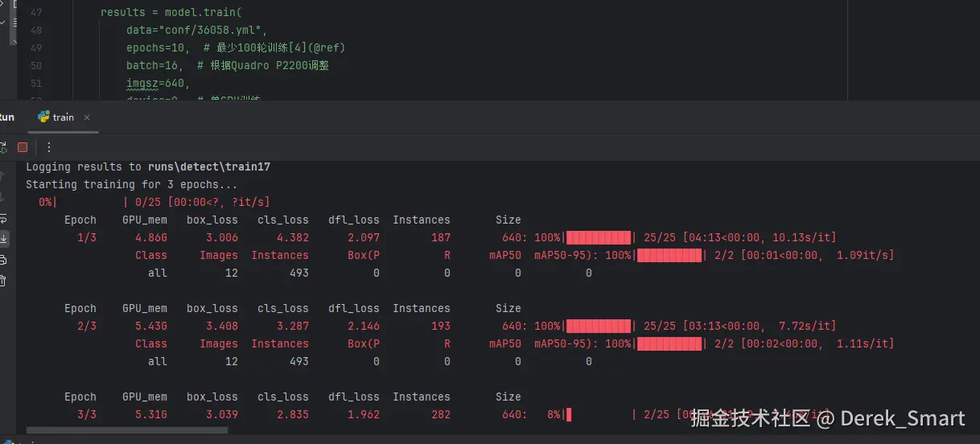Image resolution: width=980 pixels, height=444 pixels.
Task: Click box_loss value 3.039
Action: click(x=222, y=414)
